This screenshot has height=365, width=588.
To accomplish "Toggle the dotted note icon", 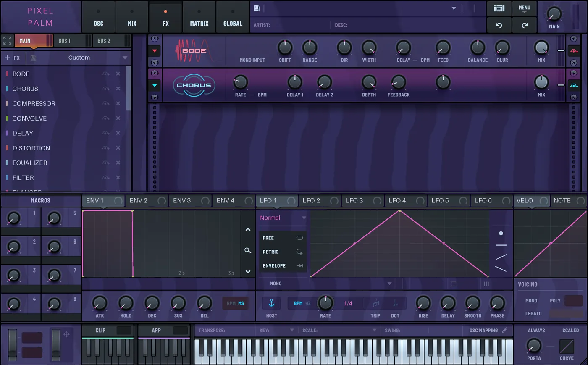I will pyautogui.click(x=395, y=303).
